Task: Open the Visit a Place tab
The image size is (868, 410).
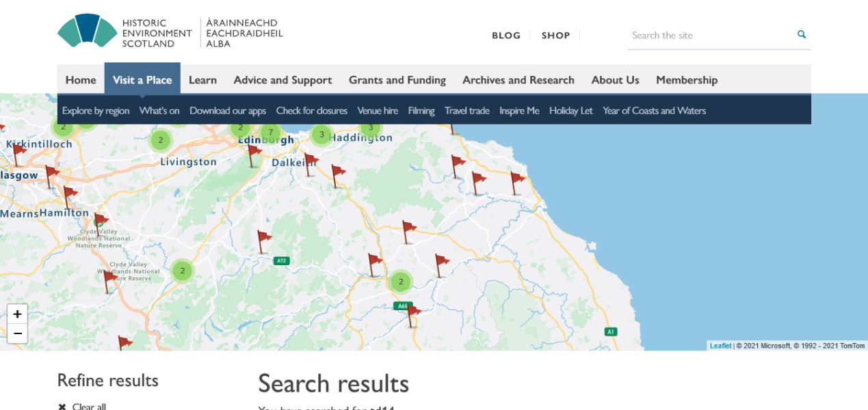Action: (x=142, y=80)
